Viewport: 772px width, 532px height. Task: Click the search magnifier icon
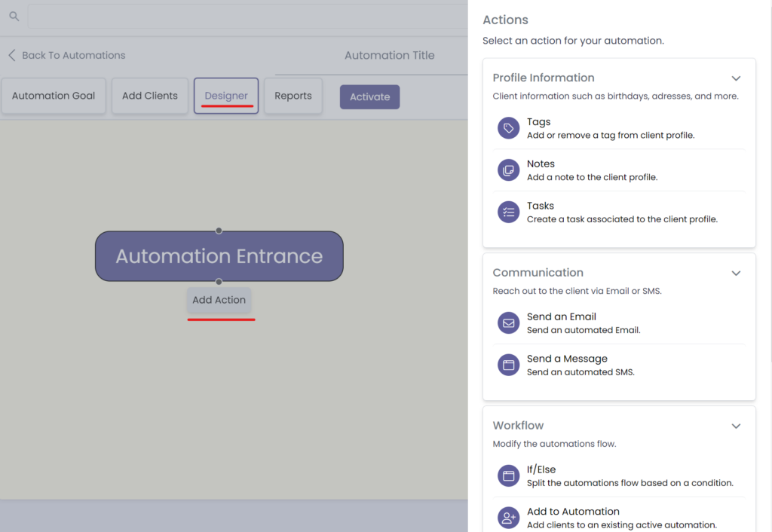(14, 16)
